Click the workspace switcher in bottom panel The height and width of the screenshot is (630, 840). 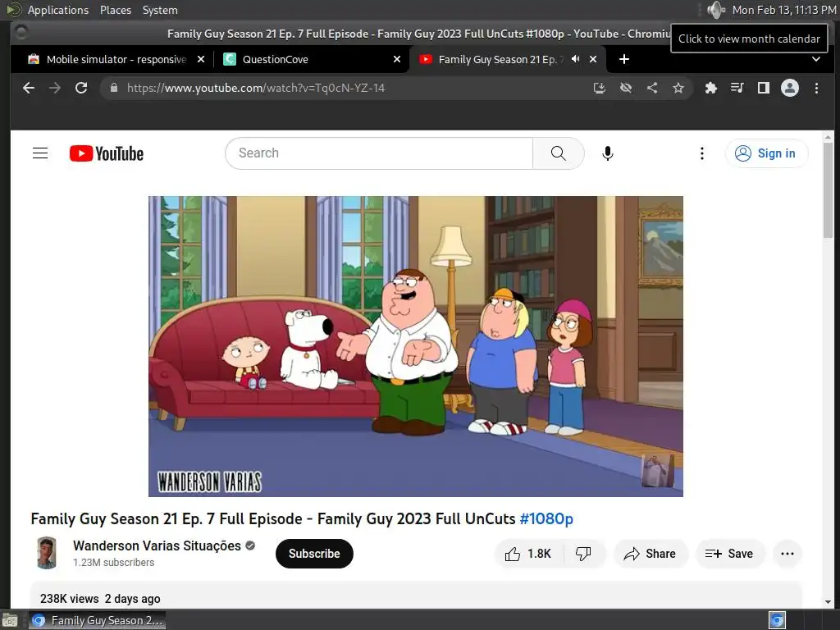point(778,620)
